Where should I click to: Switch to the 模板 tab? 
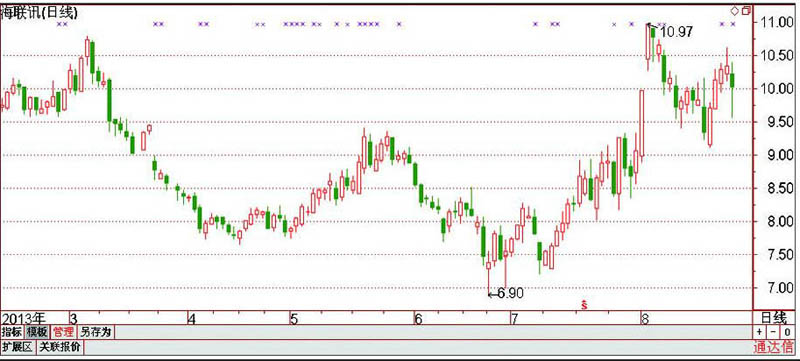(37, 332)
